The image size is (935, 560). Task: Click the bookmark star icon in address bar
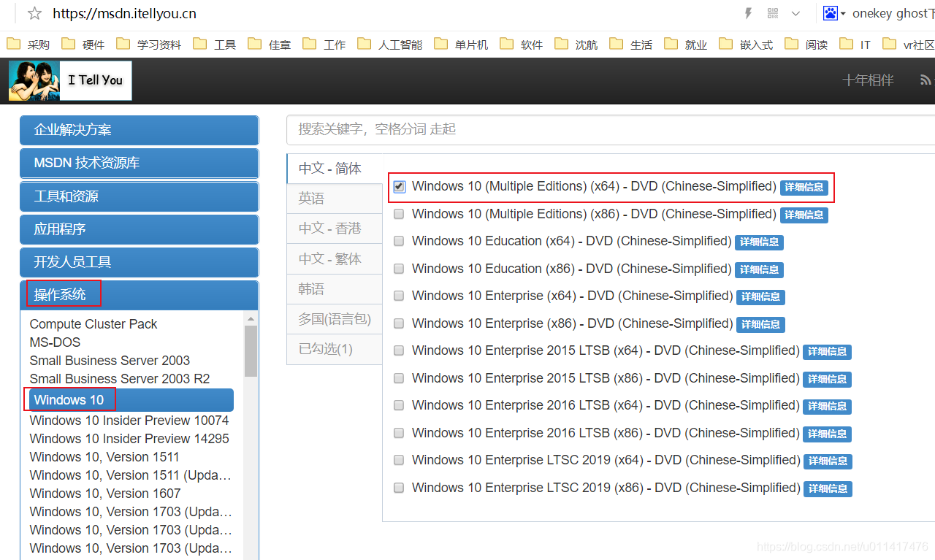pos(34,13)
